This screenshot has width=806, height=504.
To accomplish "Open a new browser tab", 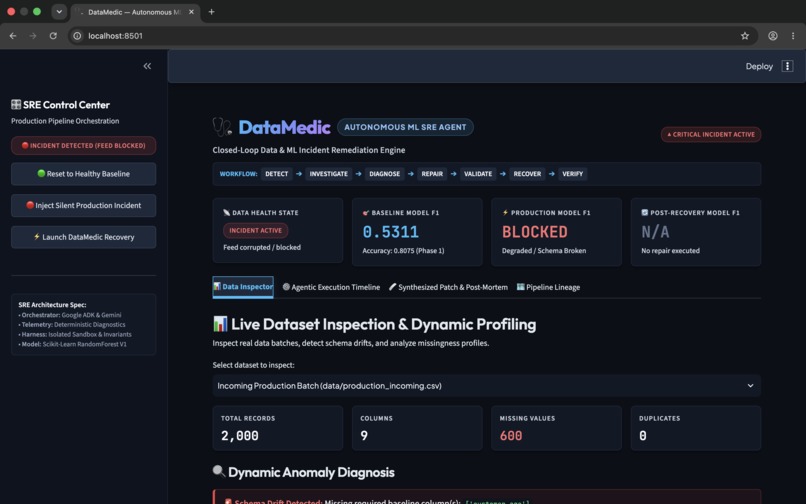I will [x=211, y=12].
